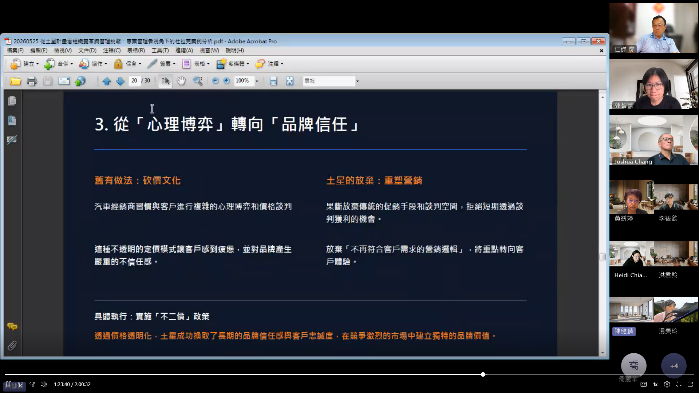The width and height of the screenshot is (699, 393).
Task: Go to next page with the down arrow
Action: coord(120,81)
